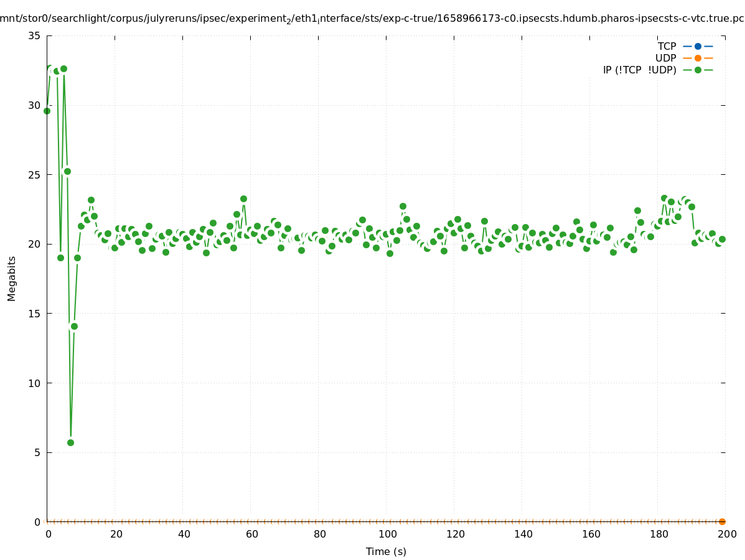The image size is (745, 560).
Task: Click the "15" y-axis tick label
Action: (x=35, y=314)
